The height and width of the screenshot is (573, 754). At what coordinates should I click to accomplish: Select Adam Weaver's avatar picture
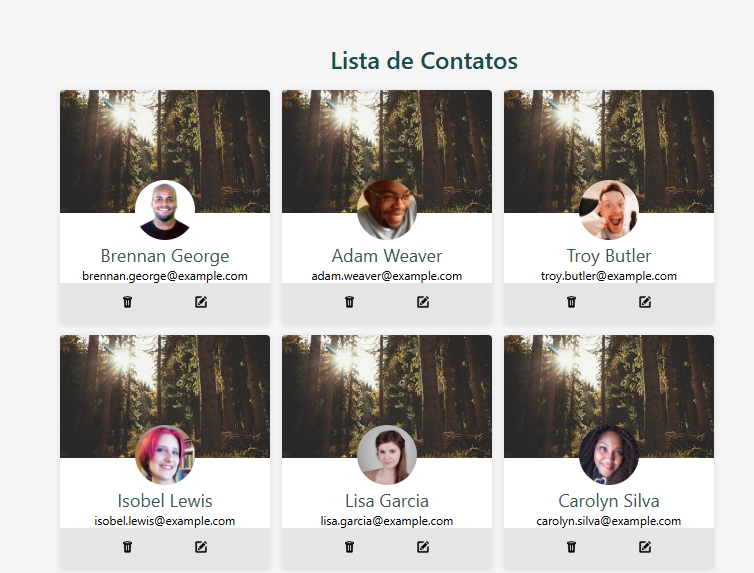(x=387, y=210)
